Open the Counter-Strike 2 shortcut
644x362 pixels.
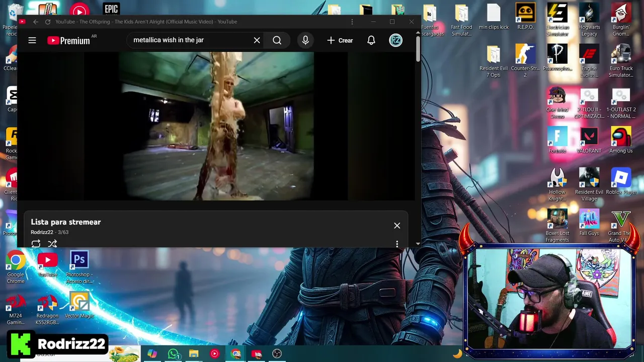(x=525, y=61)
